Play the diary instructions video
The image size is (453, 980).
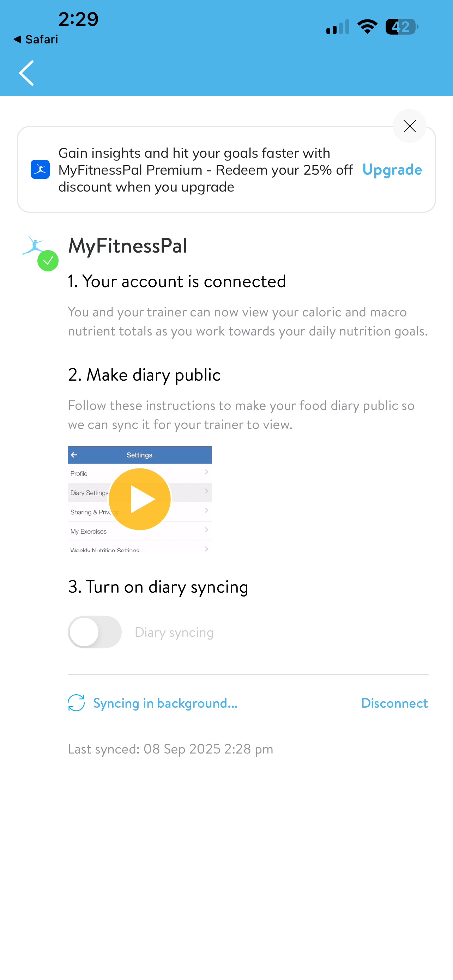tap(140, 499)
